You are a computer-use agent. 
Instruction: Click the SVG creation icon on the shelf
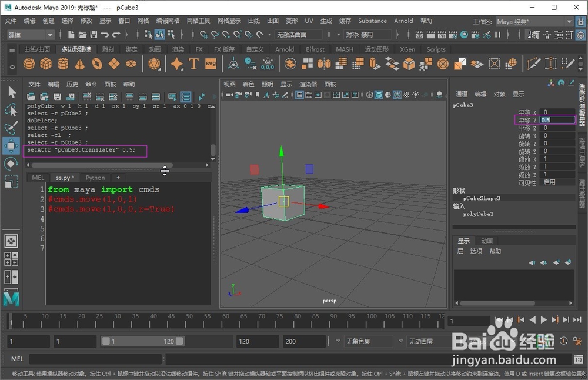(209, 63)
